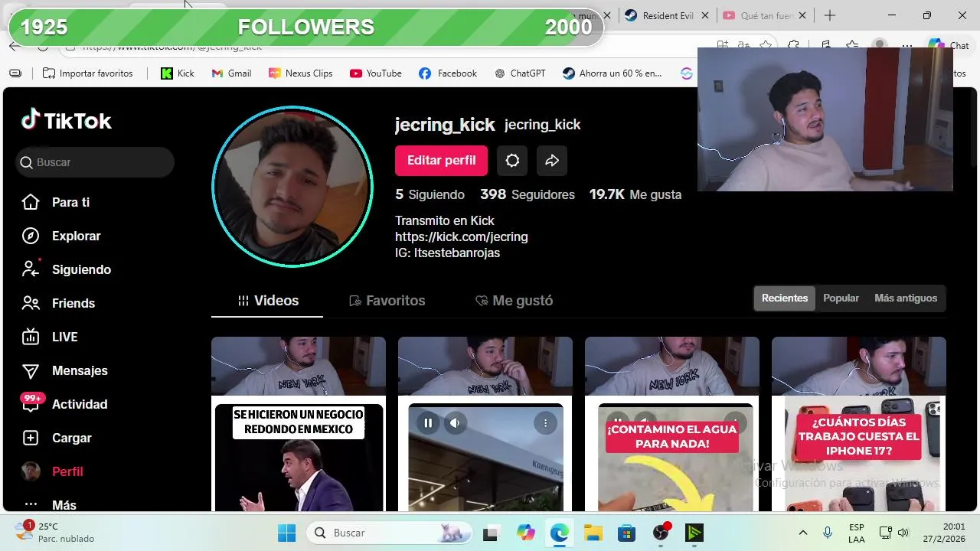Show hidden system tray icons
980x551 pixels.
tap(802, 533)
